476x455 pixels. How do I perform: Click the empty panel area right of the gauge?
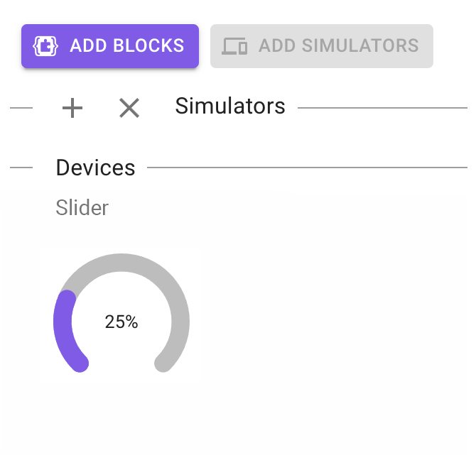coord(334,319)
